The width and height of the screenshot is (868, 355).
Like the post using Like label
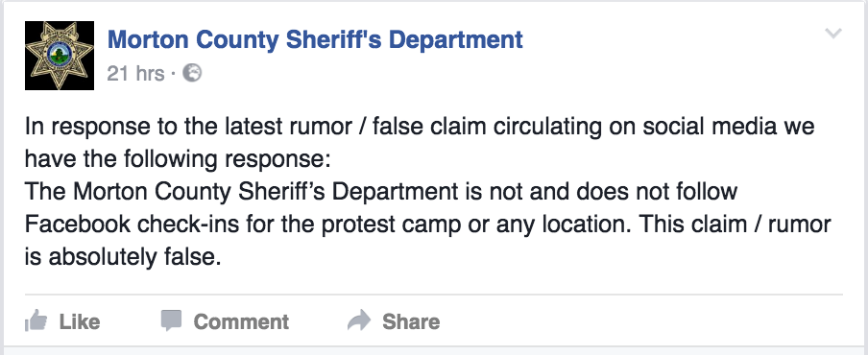[x=80, y=321]
